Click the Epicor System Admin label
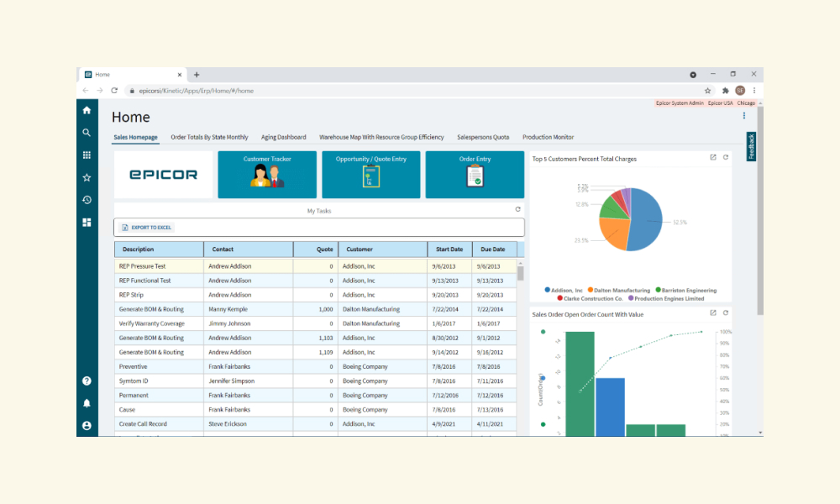This screenshot has height=504, width=840. coord(680,102)
